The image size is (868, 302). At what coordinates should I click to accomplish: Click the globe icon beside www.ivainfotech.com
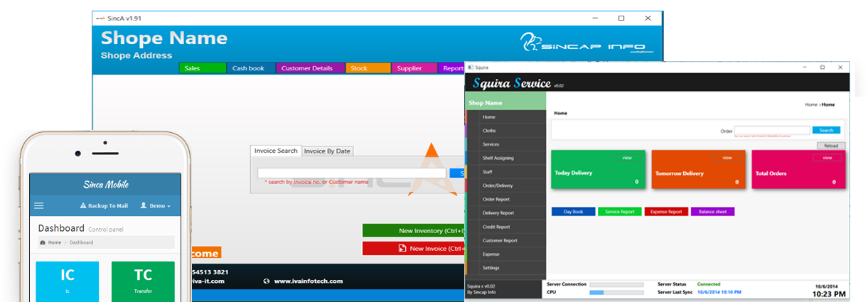tap(267, 281)
